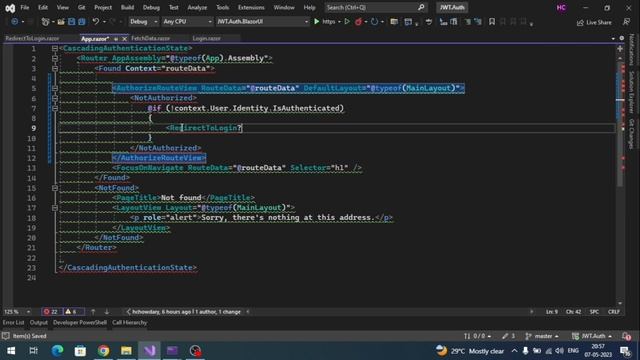The image size is (640, 360).
Task: Open the https launch profile dropdown arrow
Action: 339,22
